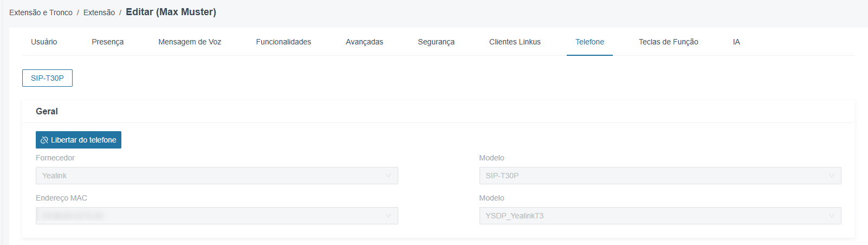Click the Endereço MAC label
Image resolution: width=868 pixels, height=245 pixels.
tap(61, 198)
